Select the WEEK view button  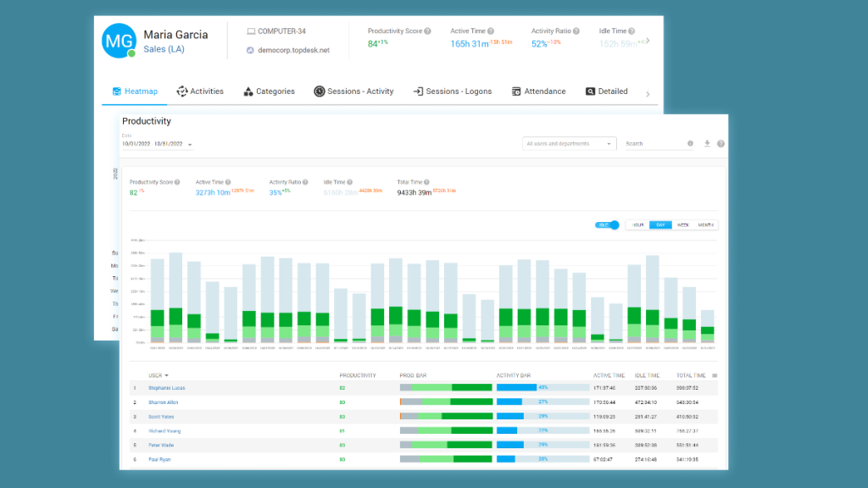(x=683, y=225)
